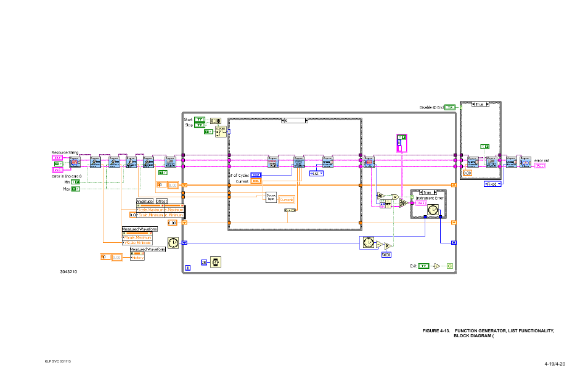Select the Subtract function triangle
Image resolution: width=588 pixels, height=381 pixels.
tap(379, 245)
